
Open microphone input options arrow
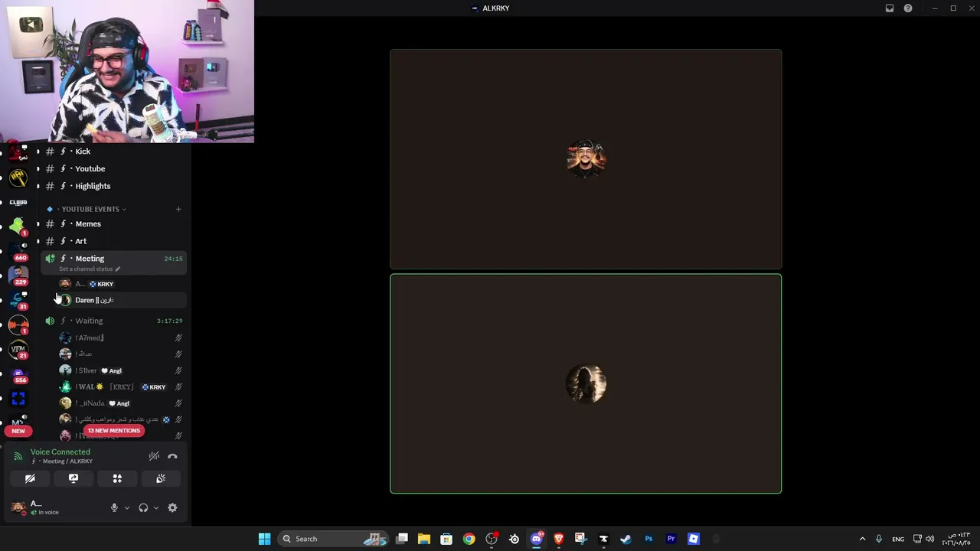126,507
